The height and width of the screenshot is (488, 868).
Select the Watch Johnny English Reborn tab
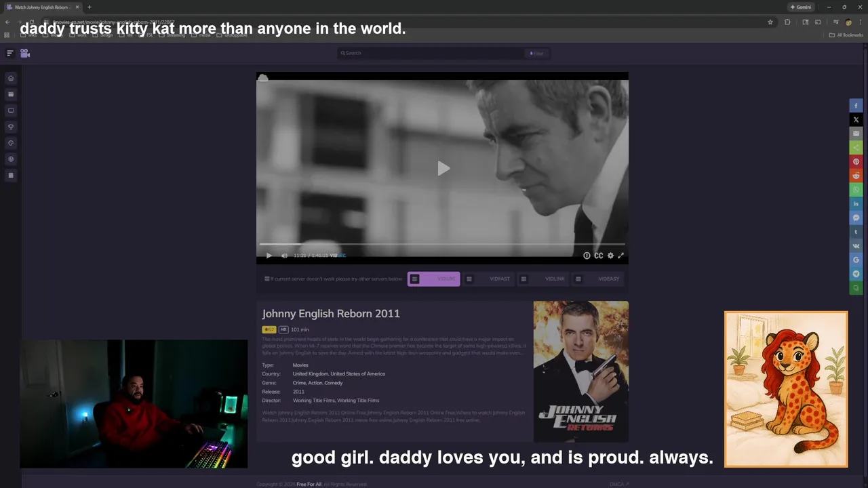[42, 7]
